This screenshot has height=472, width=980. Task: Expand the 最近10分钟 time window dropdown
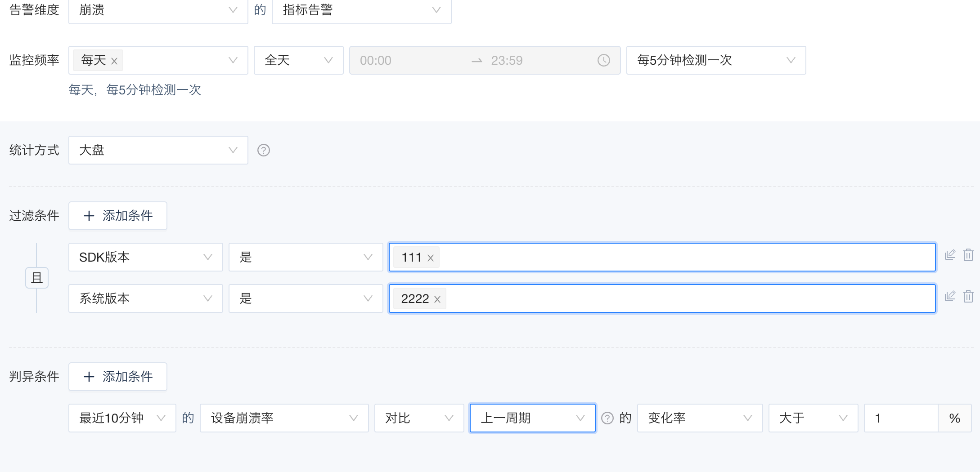pyautogui.click(x=122, y=418)
